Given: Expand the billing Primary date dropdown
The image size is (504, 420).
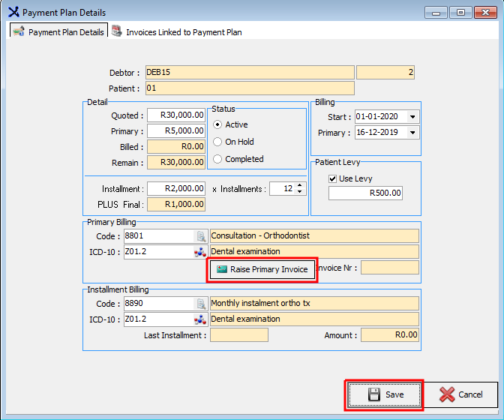Looking at the screenshot, I should click(x=413, y=133).
